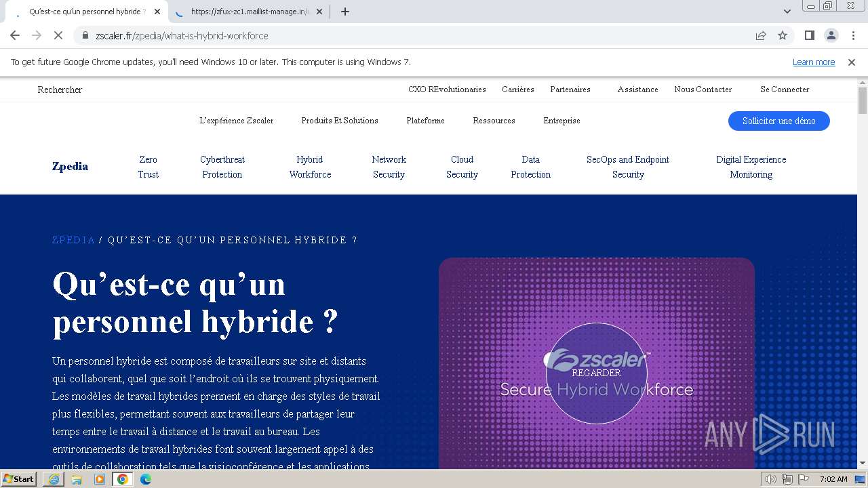Select Data Protection category
868x488 pixels.
coord(530,167)
